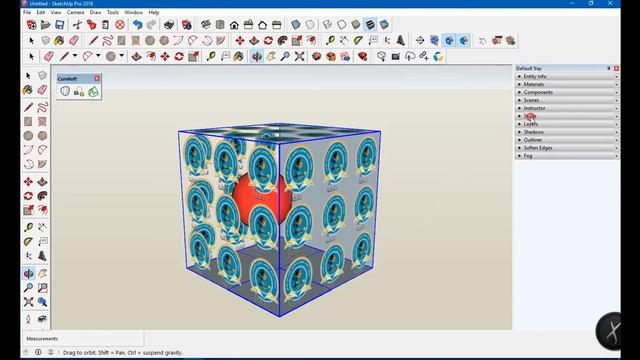Switch to Front view house icon
Image resolution: width=640 pixels, height=360 pixels.
(234, 25)
